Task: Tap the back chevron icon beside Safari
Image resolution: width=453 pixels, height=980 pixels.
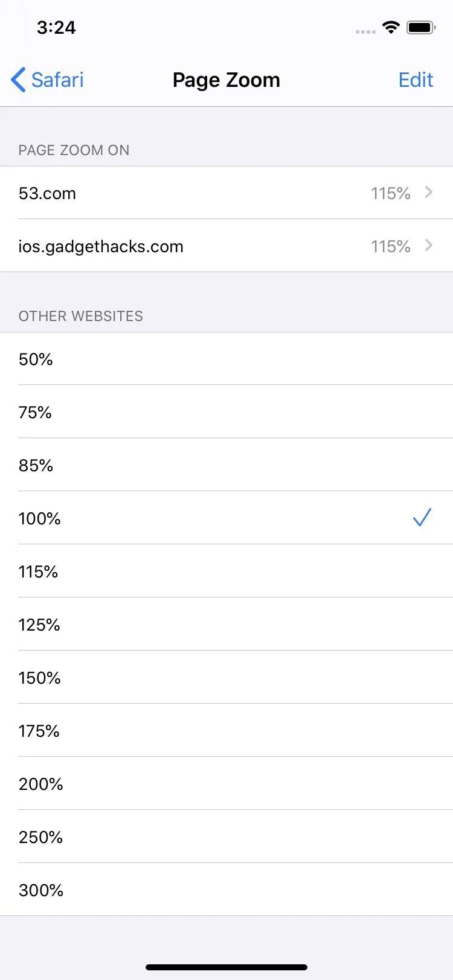Action: point(18,80)
